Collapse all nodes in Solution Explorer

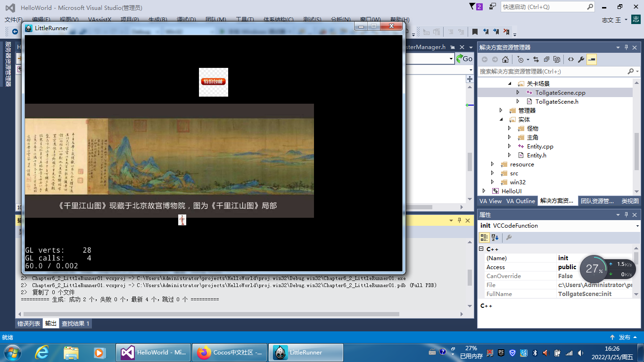pyautogui.click(x=546, y=59)
